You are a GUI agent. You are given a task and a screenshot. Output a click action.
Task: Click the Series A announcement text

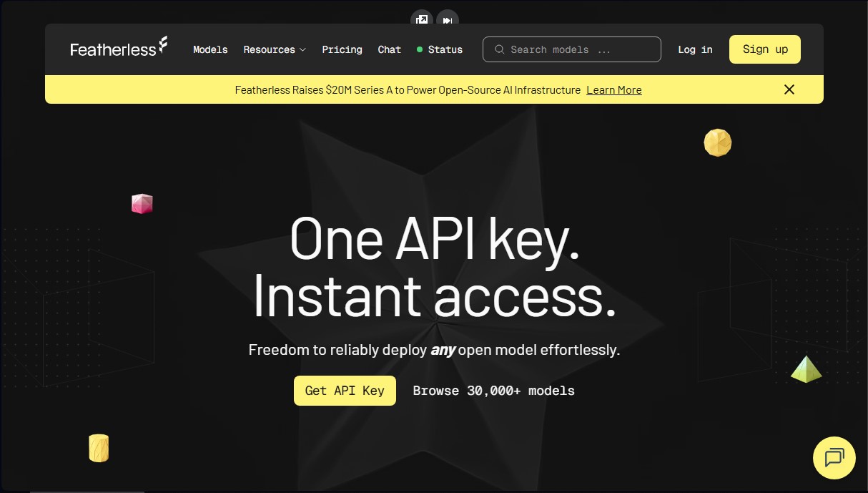tap(408, 90)
